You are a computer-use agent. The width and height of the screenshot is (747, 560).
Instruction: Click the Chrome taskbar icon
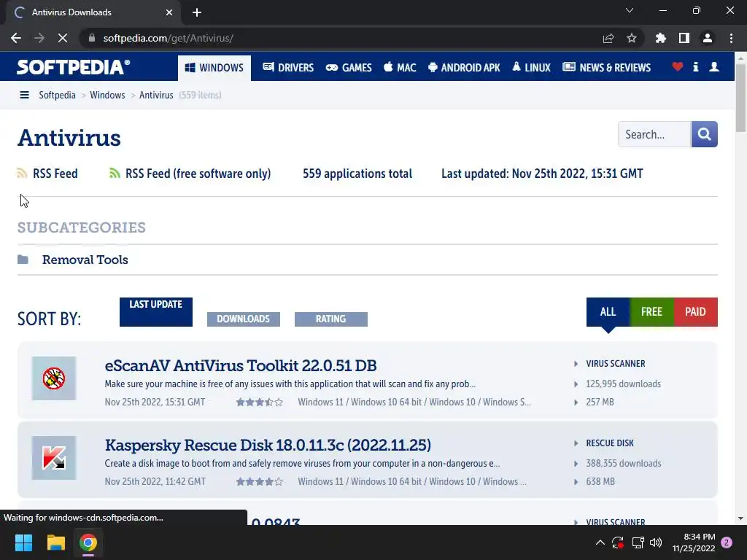pyautogui.click(x=88, y=542)
